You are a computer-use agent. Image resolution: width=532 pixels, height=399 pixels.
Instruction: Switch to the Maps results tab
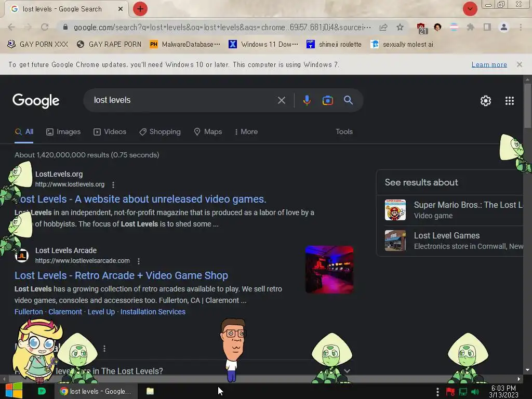coord(208,131)
